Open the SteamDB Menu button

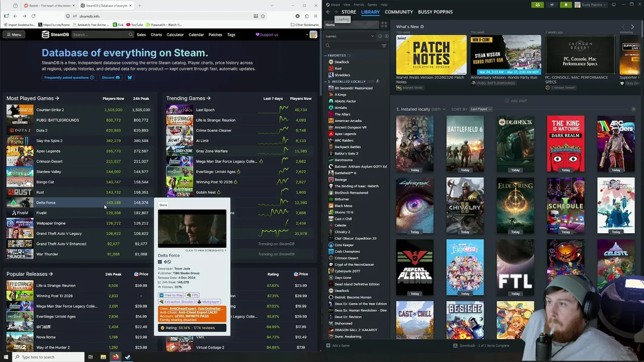(x=14, y=35)
